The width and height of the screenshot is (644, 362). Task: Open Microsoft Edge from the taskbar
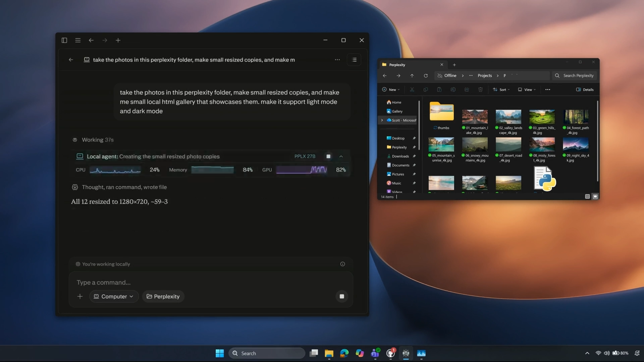tap(344, 353)
